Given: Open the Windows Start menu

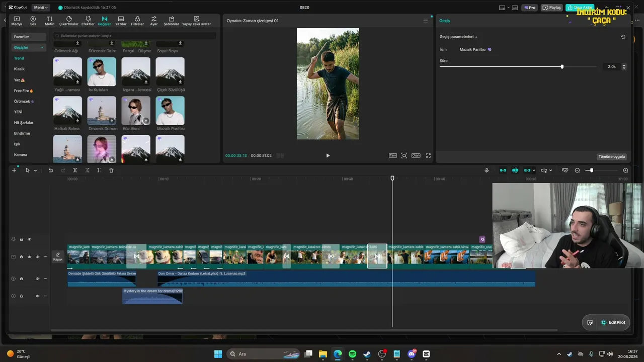Looking at the screenshot, I should [218, 354].
